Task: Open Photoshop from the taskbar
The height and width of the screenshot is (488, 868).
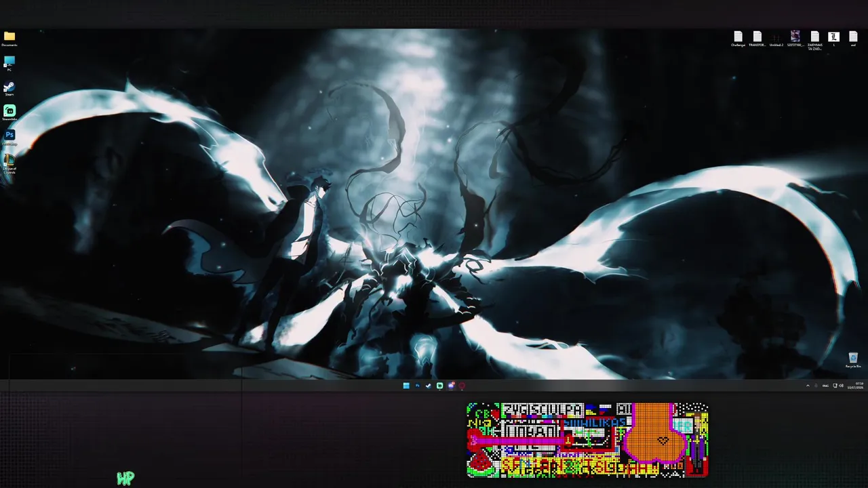Action: tap(417, 386)
